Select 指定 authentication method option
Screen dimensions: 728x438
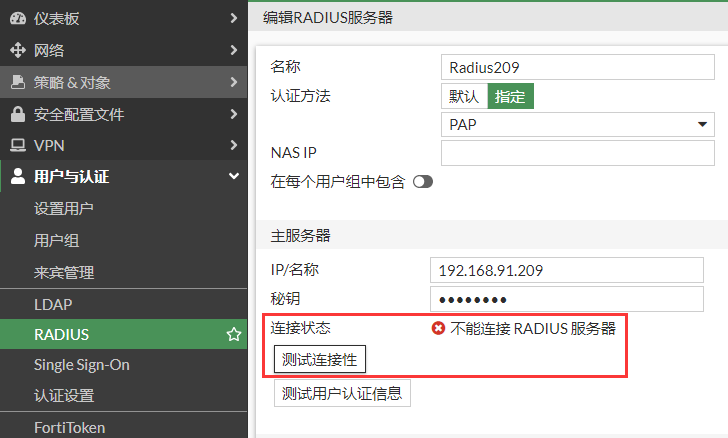coord(510,96)
